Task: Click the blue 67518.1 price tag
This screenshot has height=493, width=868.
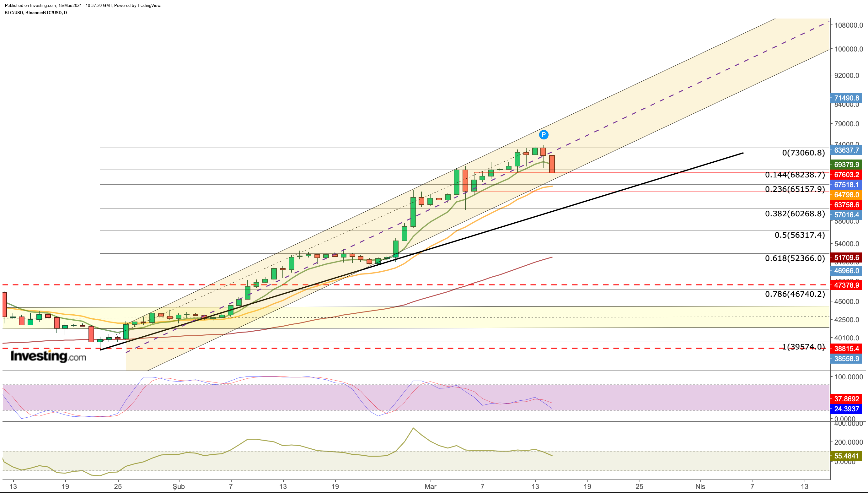Action: tap(846, 185)
